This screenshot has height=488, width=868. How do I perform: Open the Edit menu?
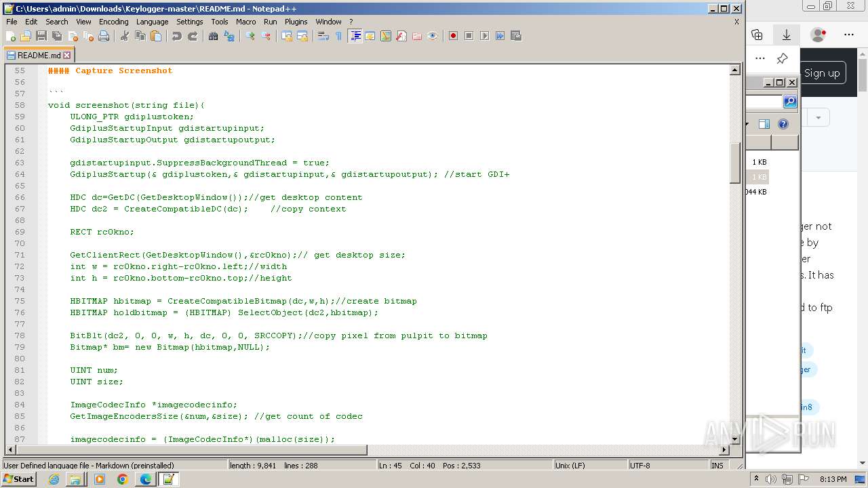[31, 22]
